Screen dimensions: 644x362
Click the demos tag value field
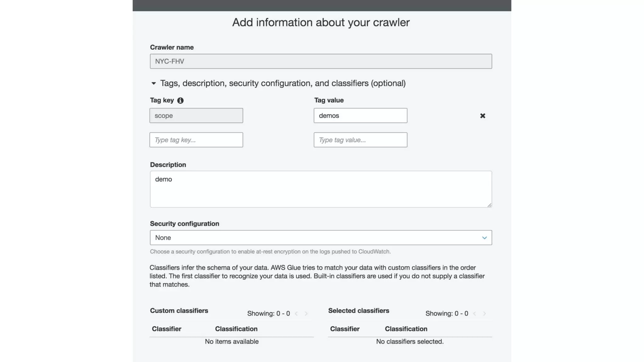(x=360, y=116)
